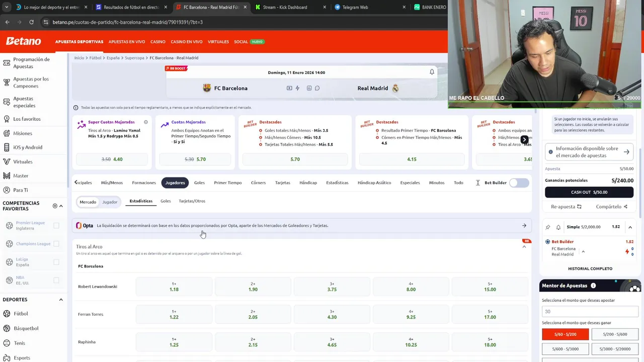Go back with the browser back arrow
644x362 pixels.
point(7,22)
